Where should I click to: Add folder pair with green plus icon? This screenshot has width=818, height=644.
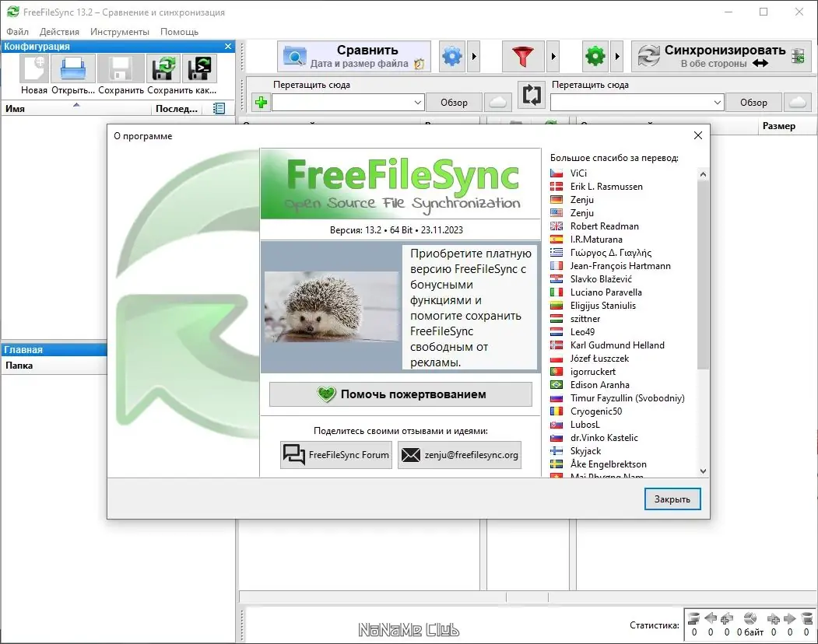point(261,102)
